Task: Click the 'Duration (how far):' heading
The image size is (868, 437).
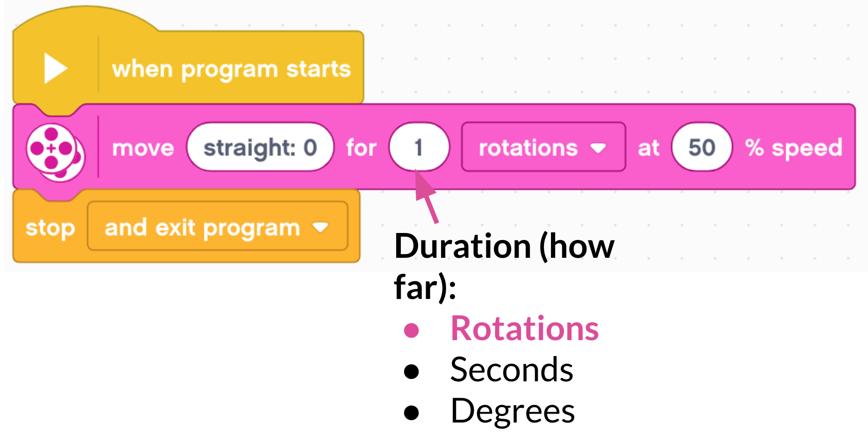Action: pos(504,266)
